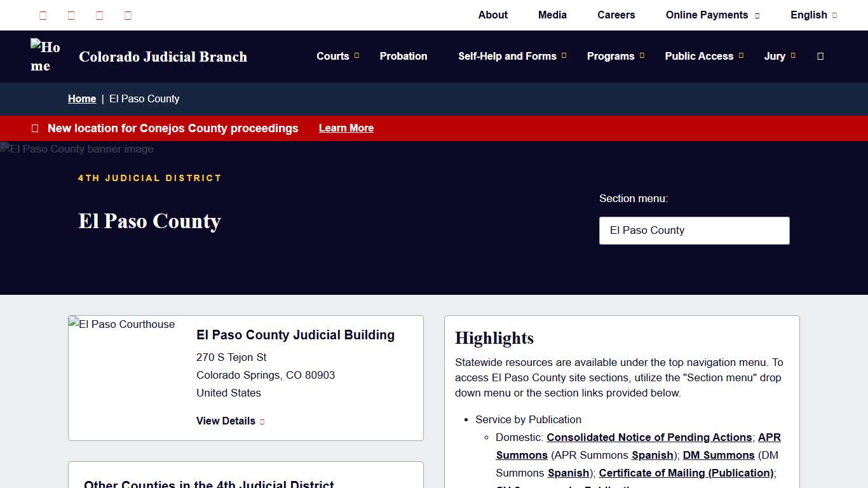
Task: Expand the Courts navigation dropdown
Action: (337, 56)
